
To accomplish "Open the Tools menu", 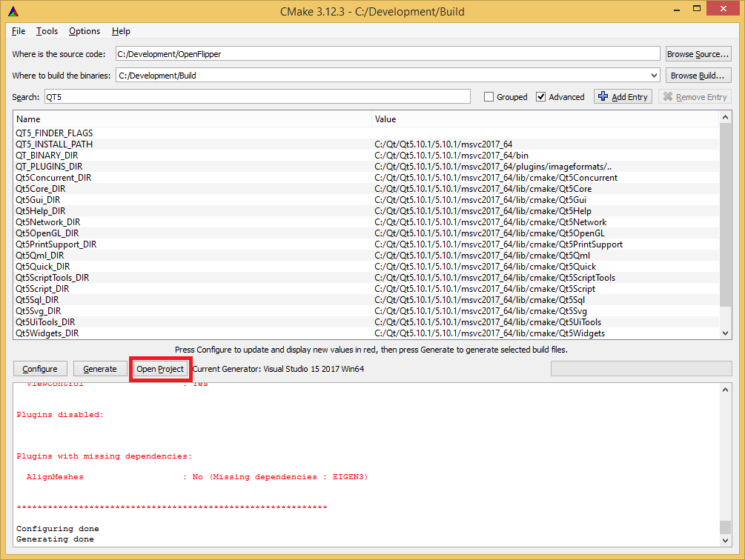I will [47, 31].
